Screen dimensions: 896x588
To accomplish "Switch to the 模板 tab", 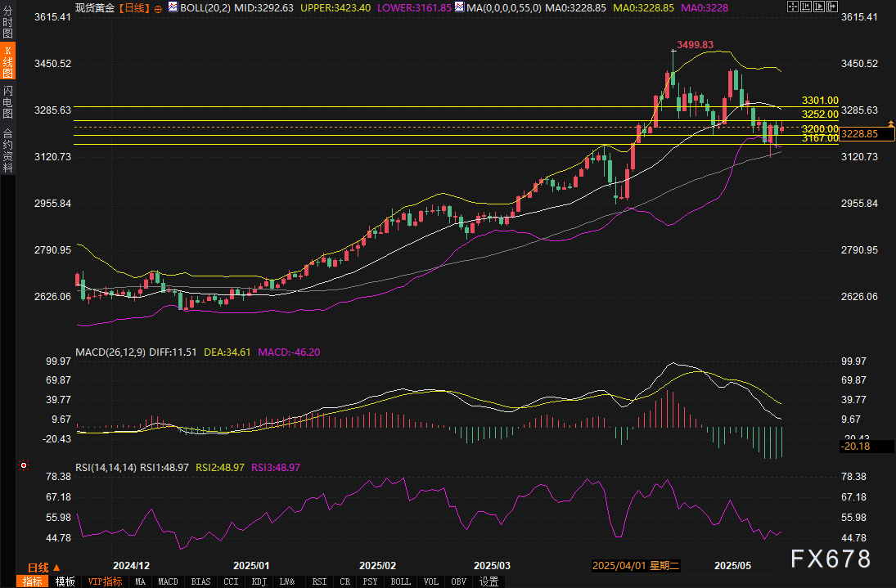I will pos(65,581).
